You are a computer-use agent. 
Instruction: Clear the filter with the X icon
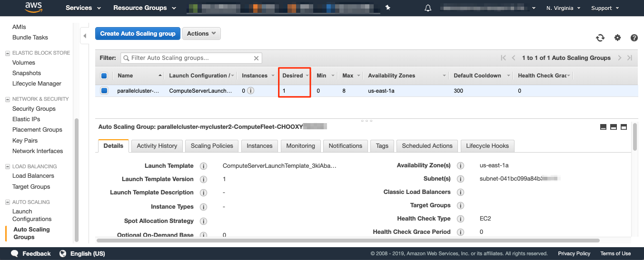(x=256, y=58)
